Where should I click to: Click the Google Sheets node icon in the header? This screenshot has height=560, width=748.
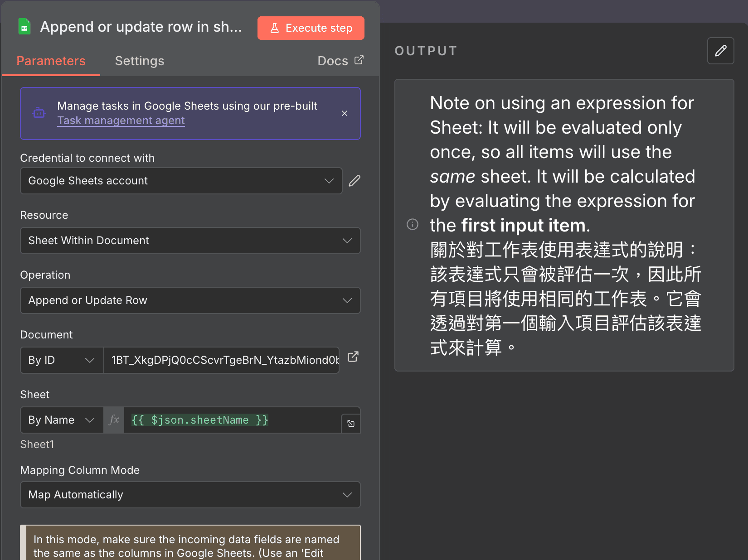pos(24,26)
